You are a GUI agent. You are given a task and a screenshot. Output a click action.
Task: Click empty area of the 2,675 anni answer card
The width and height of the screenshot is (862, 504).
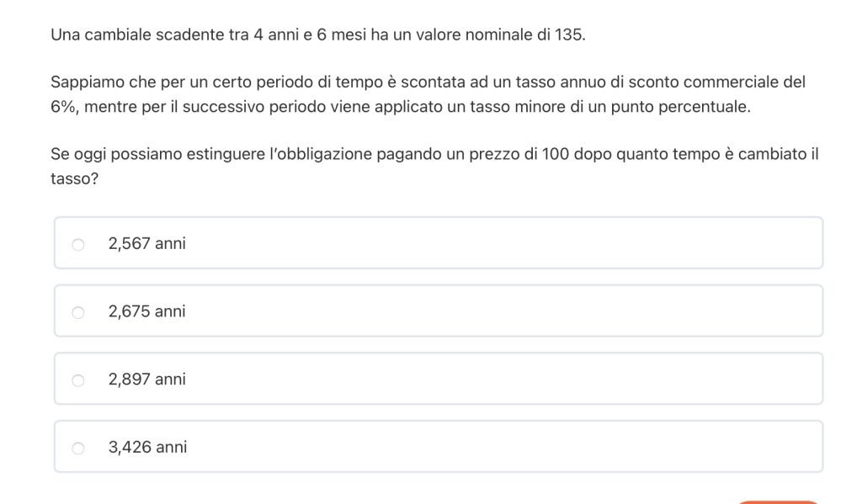(505, 311)
